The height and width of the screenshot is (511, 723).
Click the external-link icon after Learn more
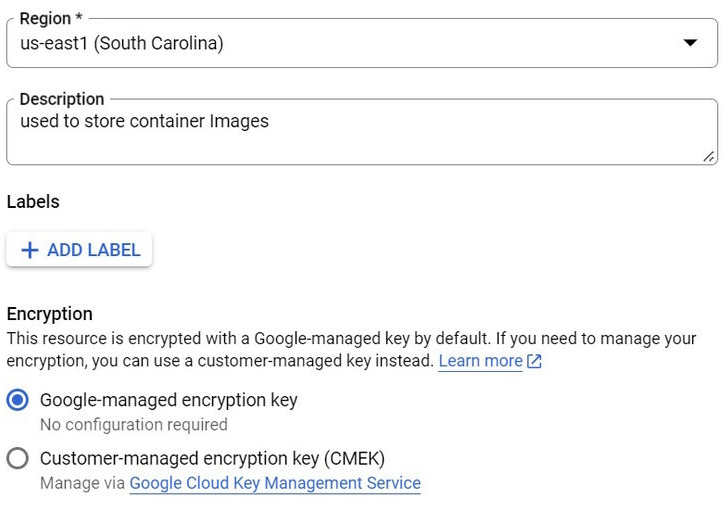[534, 361]
